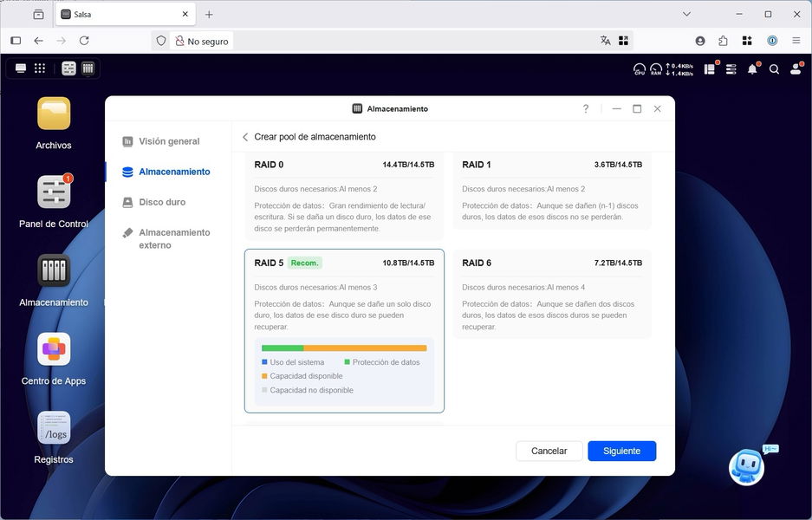Open the Disco duro section
Image resolution: width=812 pixels, height=520 pixels.
[x=162, y=202]
